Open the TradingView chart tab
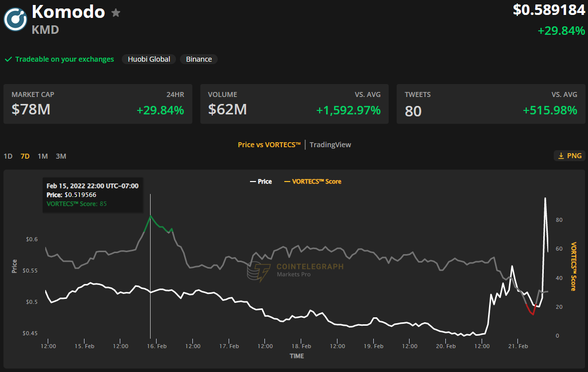The width and height of the screenshot is (588, 372). pos(330,145)
